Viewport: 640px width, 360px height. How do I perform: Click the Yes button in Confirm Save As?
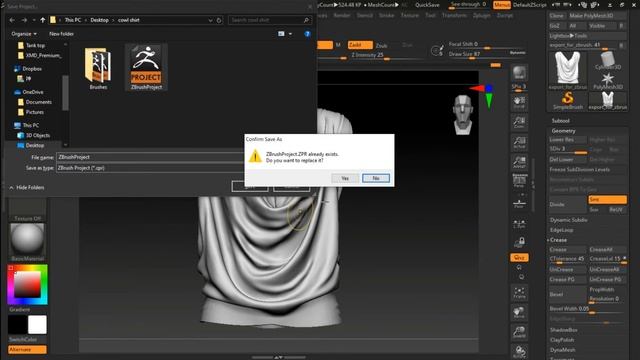click(x=345, y=178)
